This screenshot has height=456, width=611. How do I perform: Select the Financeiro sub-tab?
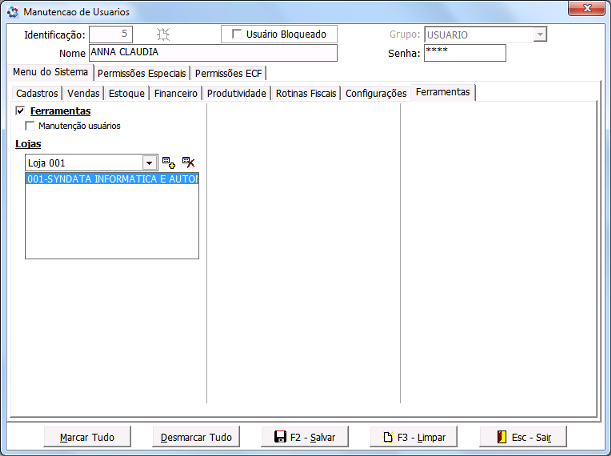tap(175, 93)
